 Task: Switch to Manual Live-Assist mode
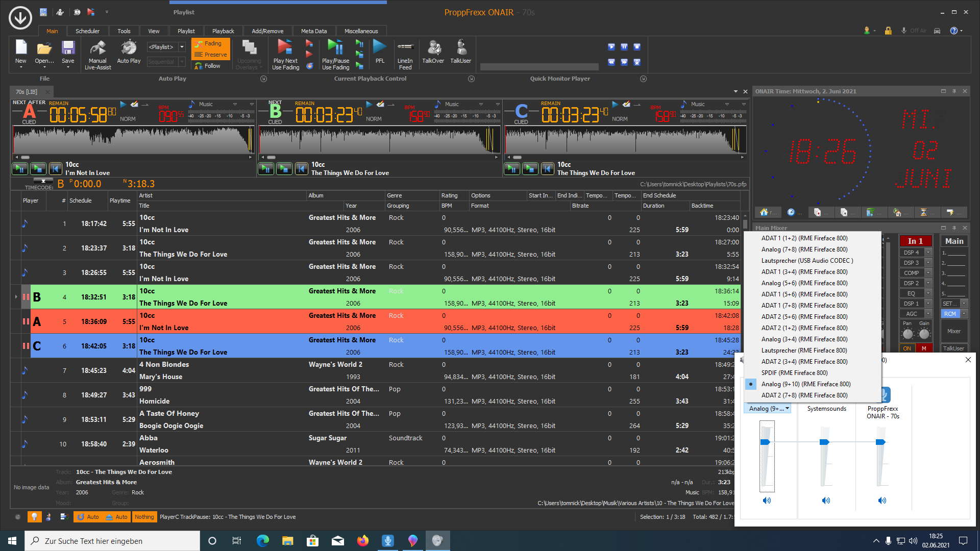97,55
